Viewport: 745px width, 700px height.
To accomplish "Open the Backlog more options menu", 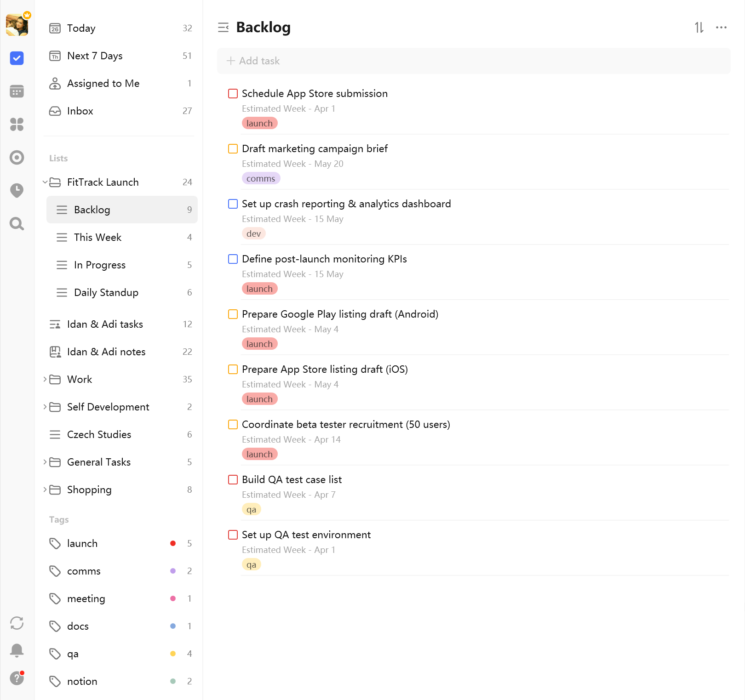I will point(721,28).
